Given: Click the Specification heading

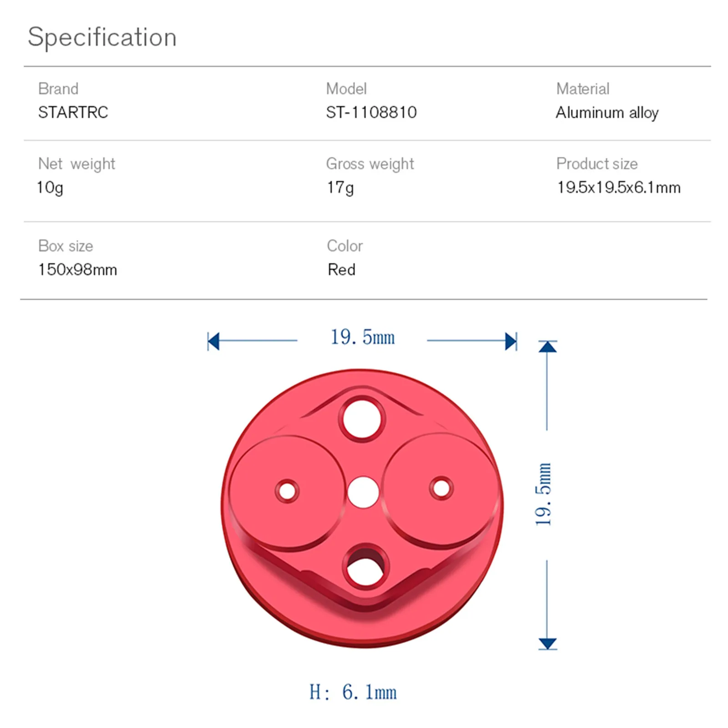Looking at the screenshot, I should [x=102, y=37].
